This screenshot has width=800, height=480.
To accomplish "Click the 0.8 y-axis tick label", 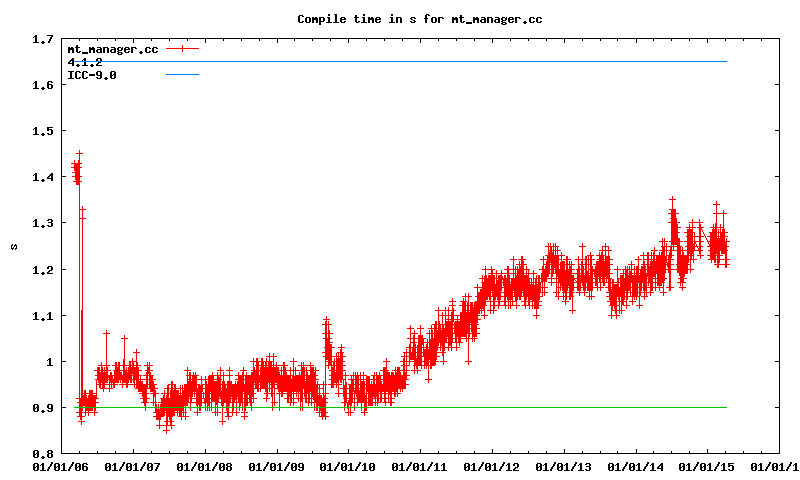I will coord(42,454).
